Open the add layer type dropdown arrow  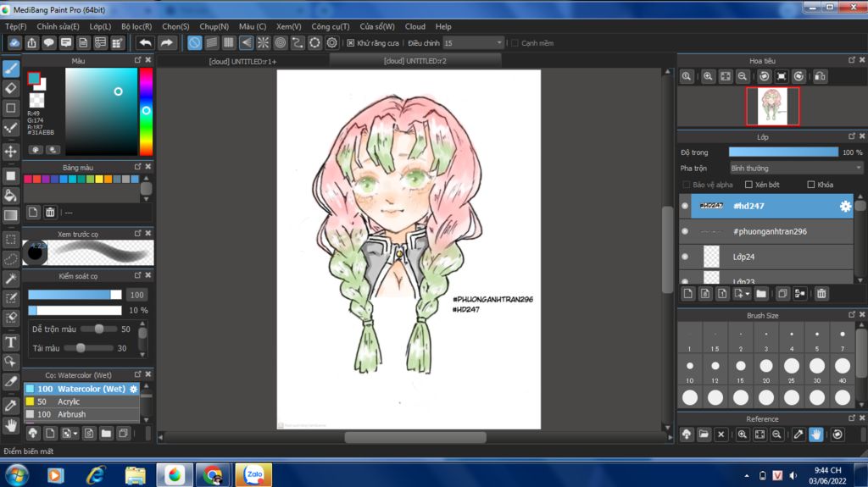point(748,294)
